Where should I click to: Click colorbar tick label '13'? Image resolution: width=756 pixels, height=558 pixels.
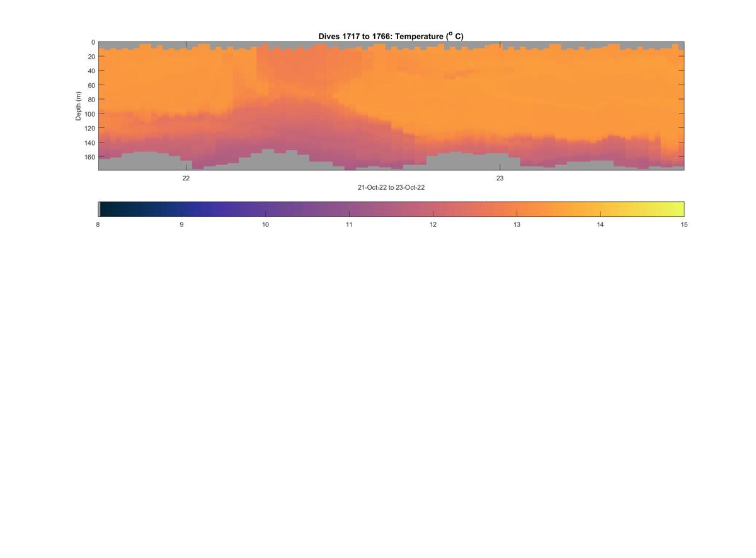point(517,224)
